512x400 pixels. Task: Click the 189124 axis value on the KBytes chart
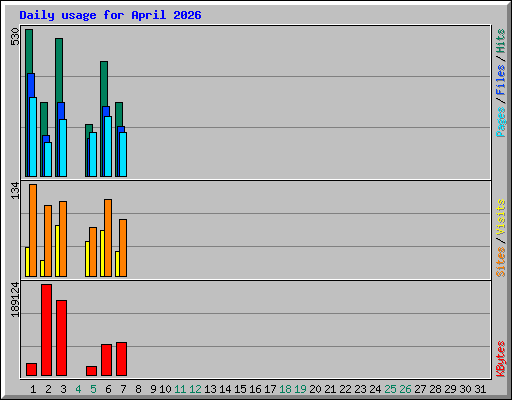pos(15,299)
